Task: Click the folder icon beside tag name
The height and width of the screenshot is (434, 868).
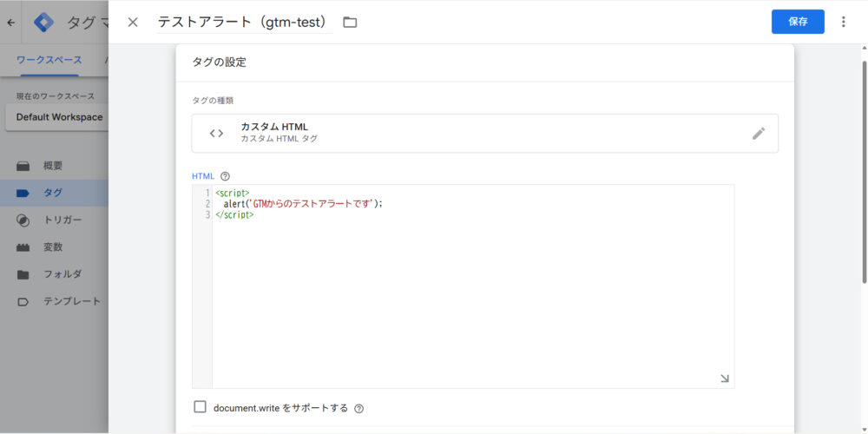Action: pos(350,22)
